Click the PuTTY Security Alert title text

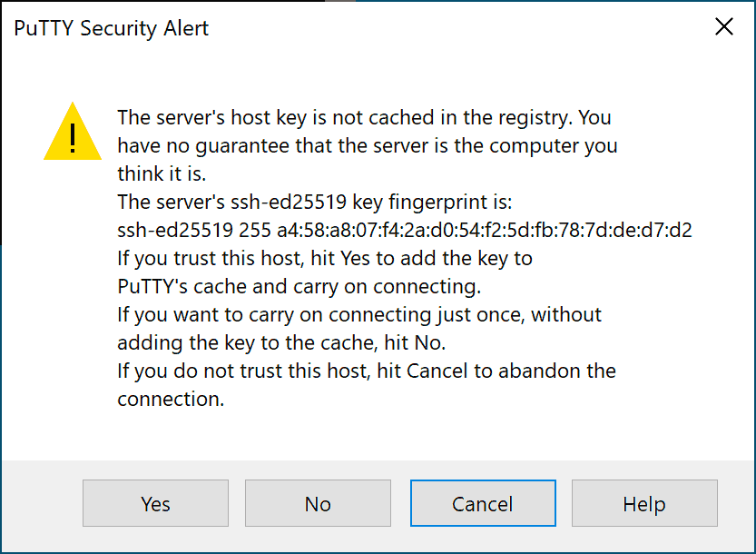pos(111,28)
